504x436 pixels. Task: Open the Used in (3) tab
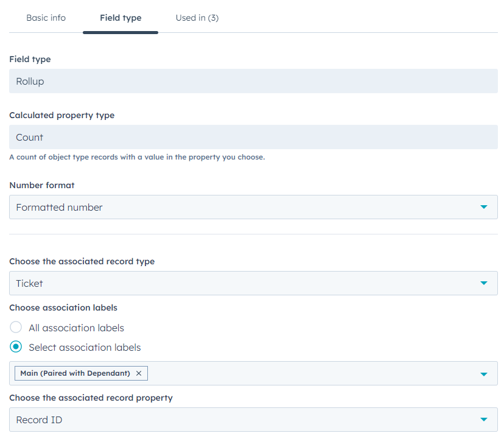tap(197, 18)
